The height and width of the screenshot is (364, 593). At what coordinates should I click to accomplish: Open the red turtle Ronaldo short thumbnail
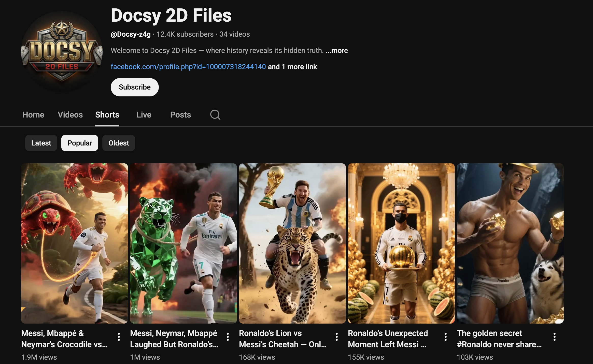point(75,243)
